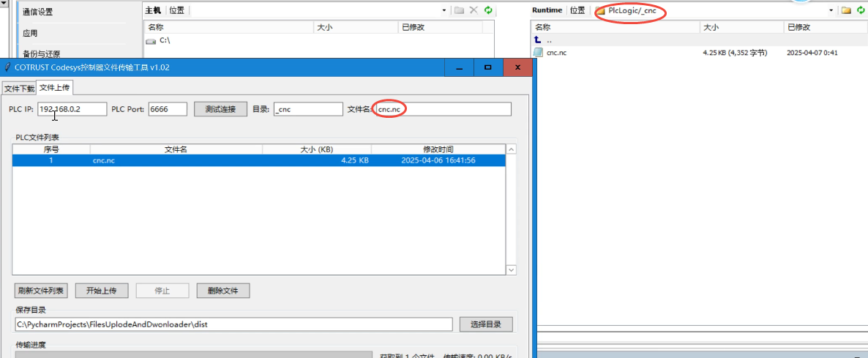Viewport: 868px width, 358px height.
Task: Click the 测试连接 button
Action: [x=220, y=109]
